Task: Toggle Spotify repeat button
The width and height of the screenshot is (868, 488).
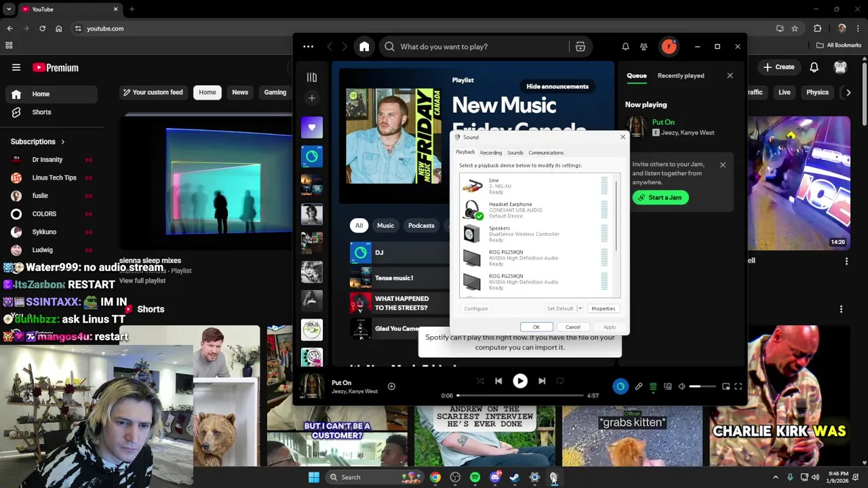Action: tap(560, 381)
